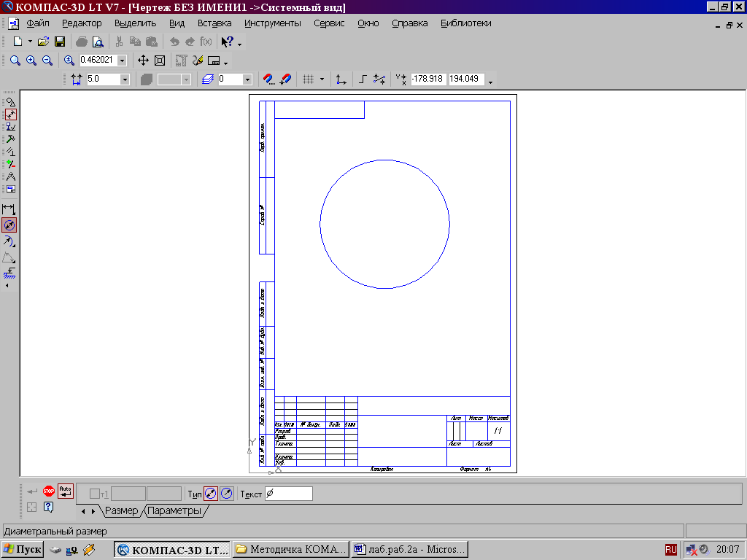The width and height of the screenshot is (747, 560).
Task: Expand the zoom scale 0.462021 dropdown
Action: [122, 61]
